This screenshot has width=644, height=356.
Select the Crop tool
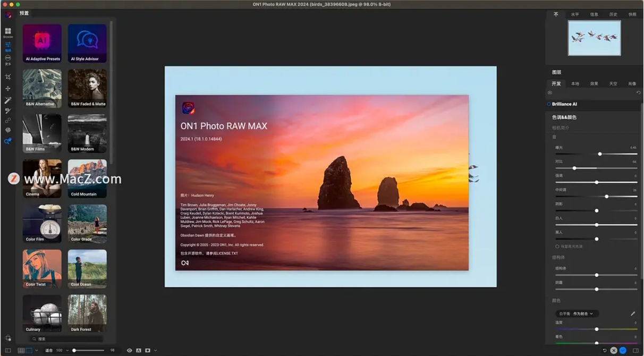(x=8, y=77)
